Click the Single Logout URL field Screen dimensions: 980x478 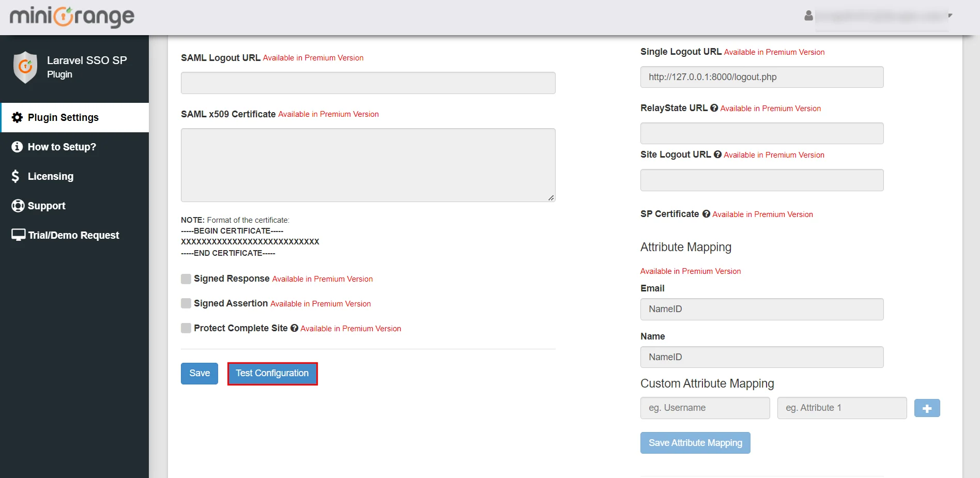[762, 77]
